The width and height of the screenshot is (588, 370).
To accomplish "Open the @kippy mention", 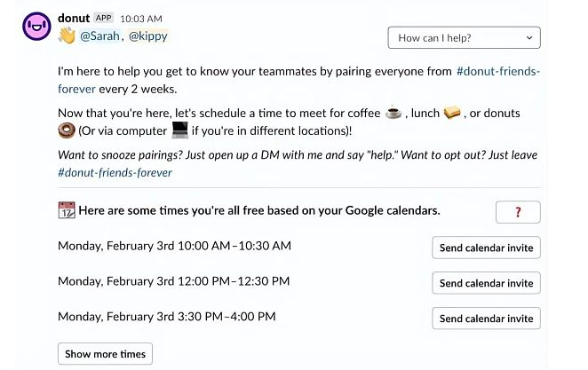I will click(x=148, y=36).
